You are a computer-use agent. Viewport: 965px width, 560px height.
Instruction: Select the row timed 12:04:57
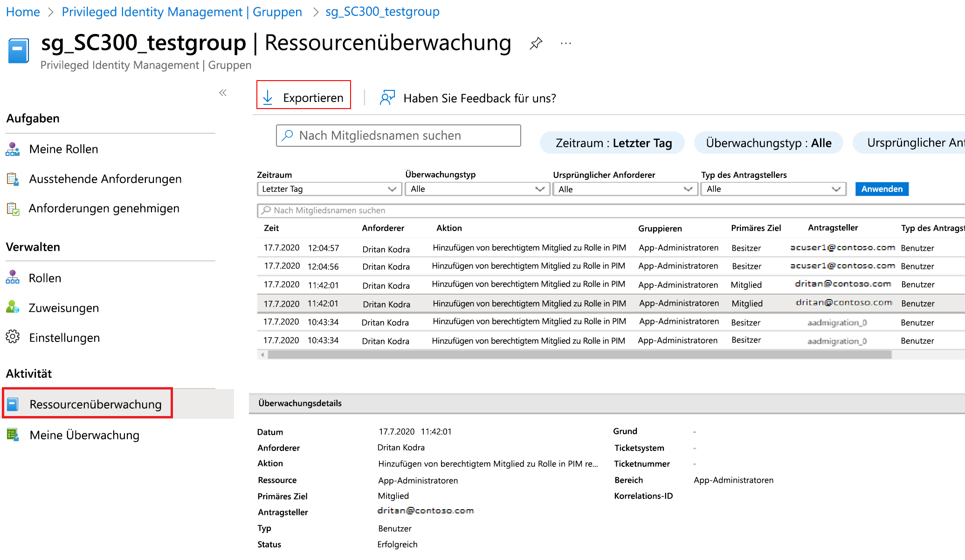[611, 248]
